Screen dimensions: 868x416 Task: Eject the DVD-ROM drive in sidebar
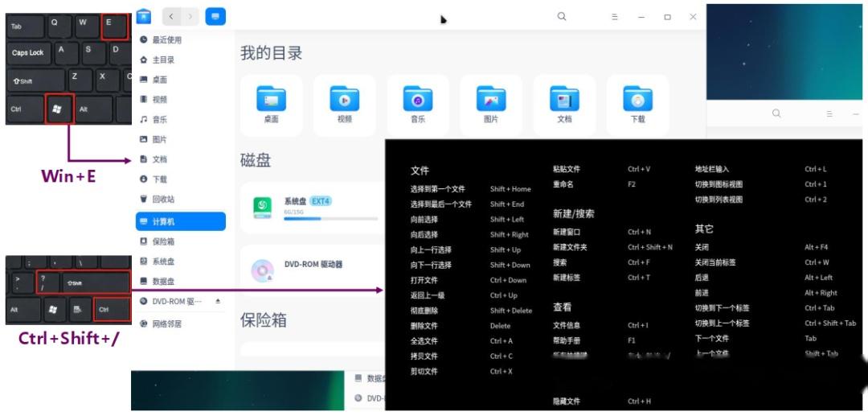point(218,301)
